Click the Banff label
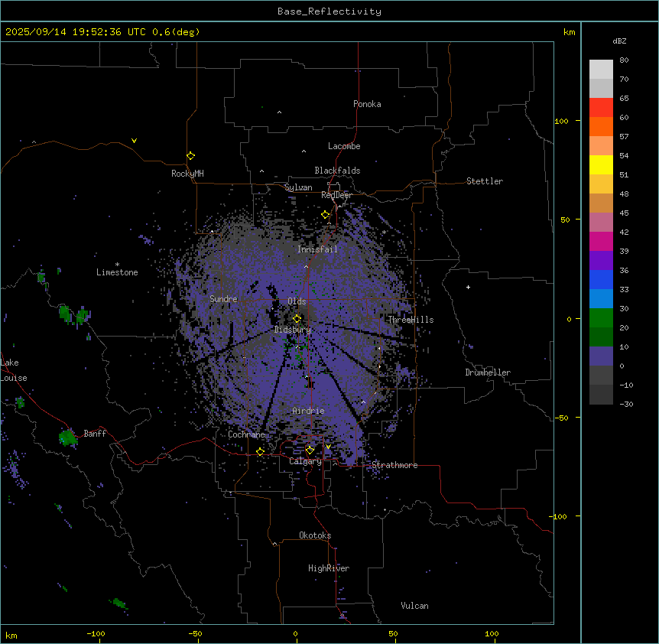 [95, 434]
